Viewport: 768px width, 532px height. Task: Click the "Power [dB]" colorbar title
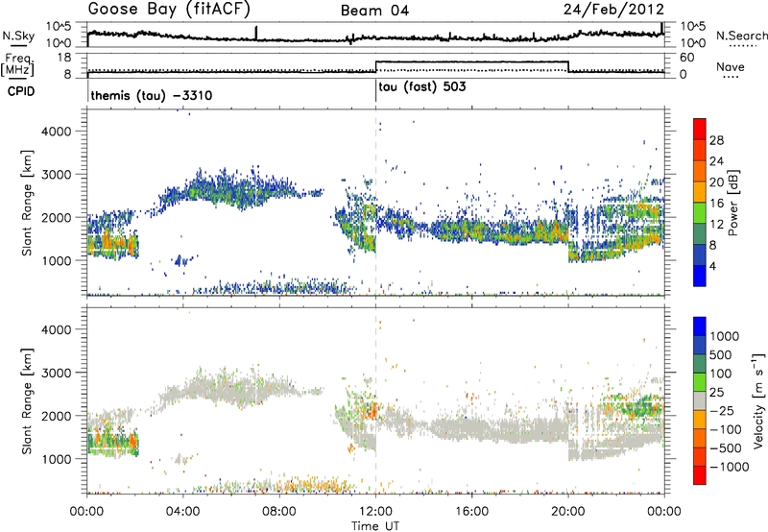pyautogui.click(x=732, y=203)
